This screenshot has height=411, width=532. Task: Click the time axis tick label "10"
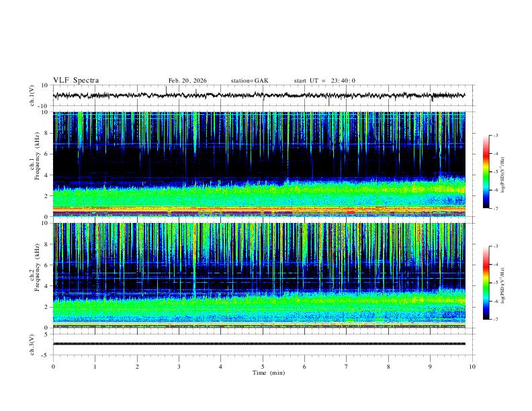[x=472, y=367]
